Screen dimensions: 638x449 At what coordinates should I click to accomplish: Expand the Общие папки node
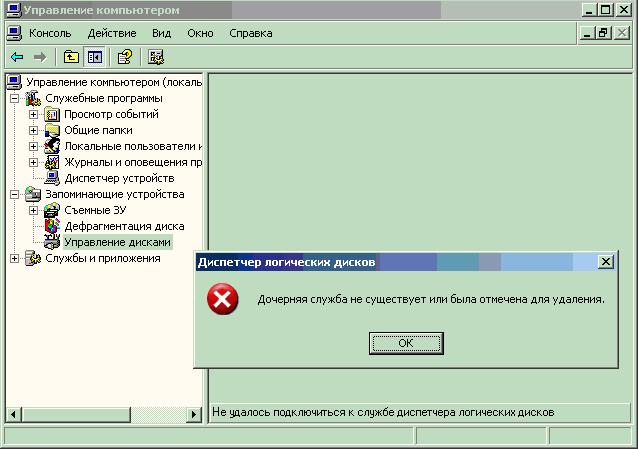(33, 130)
